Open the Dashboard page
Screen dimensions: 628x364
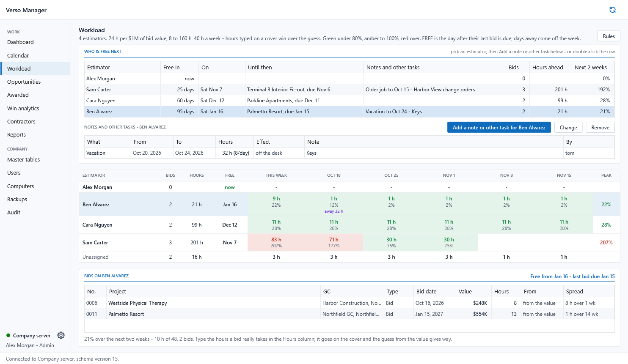coord(36,42)
